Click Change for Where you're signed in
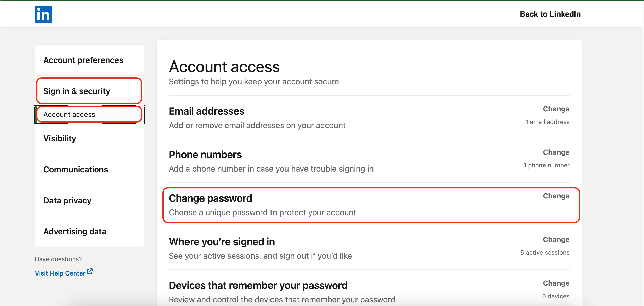This screenshot has height=306, width=644. (556, 240)
